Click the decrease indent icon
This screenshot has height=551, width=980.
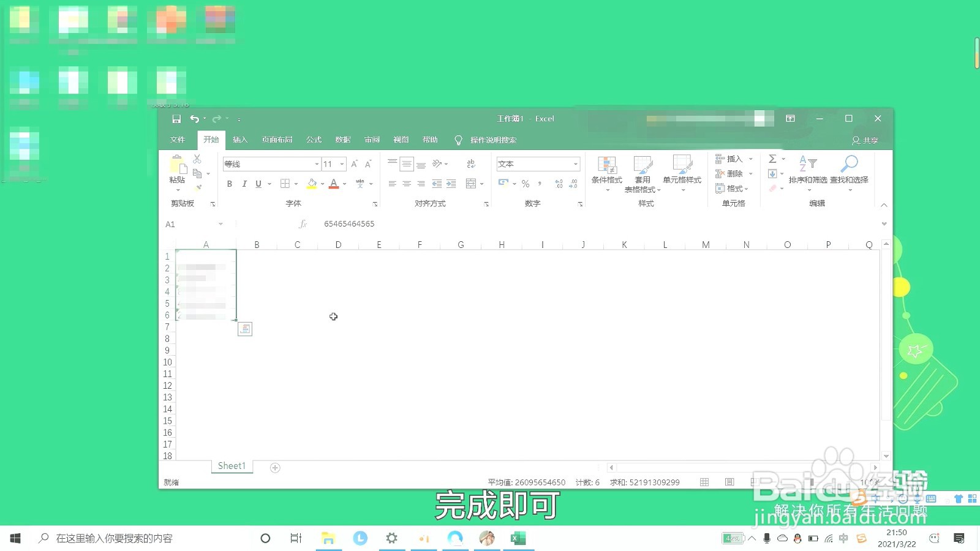(x=437, y=184)
